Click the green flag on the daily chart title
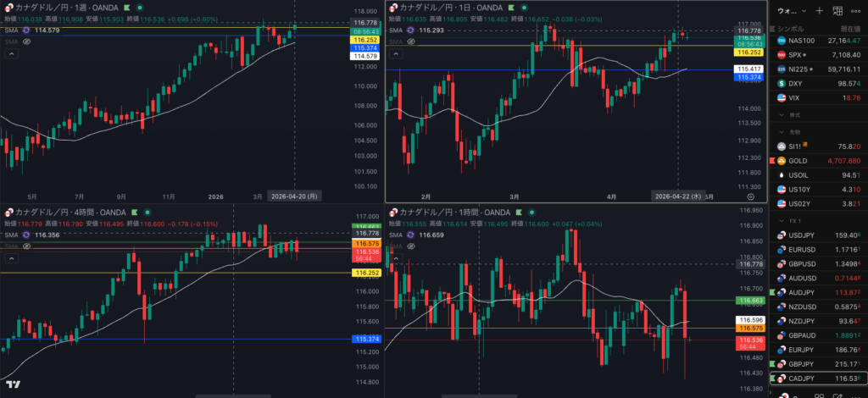Screen dimensions: 868x398 coord(510,8)
